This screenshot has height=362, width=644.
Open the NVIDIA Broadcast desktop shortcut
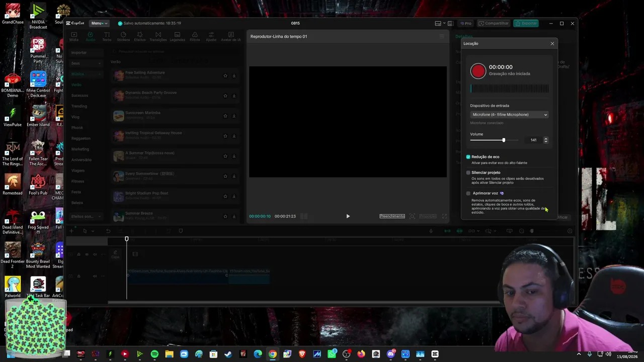tap(38, 16)
